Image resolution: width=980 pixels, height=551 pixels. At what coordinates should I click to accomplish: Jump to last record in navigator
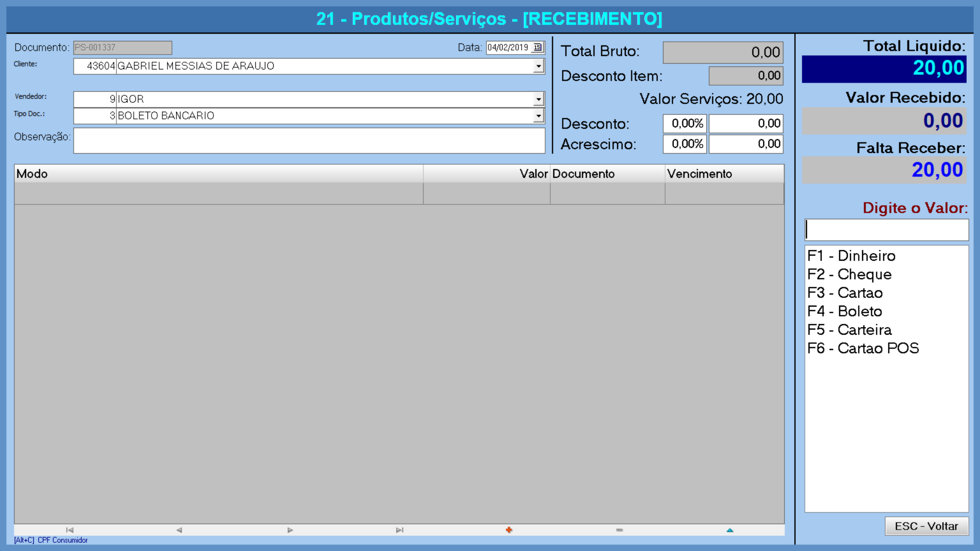[x=400, y=530]
